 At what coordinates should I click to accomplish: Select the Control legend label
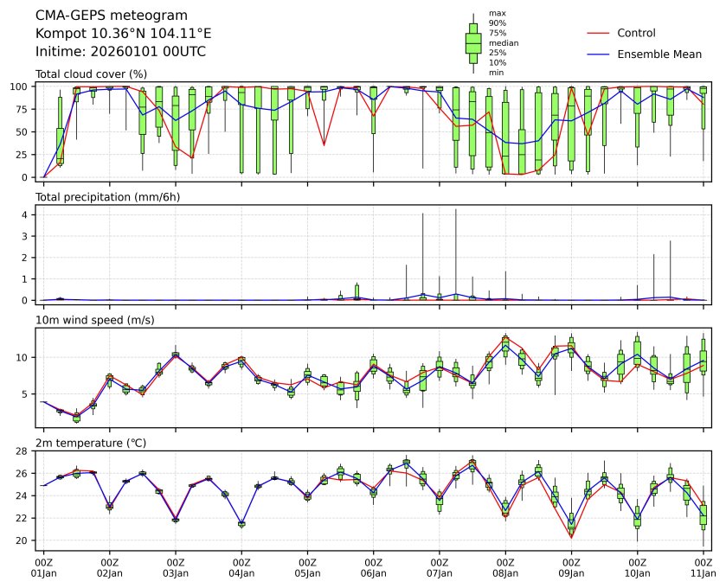click(636, 33)
